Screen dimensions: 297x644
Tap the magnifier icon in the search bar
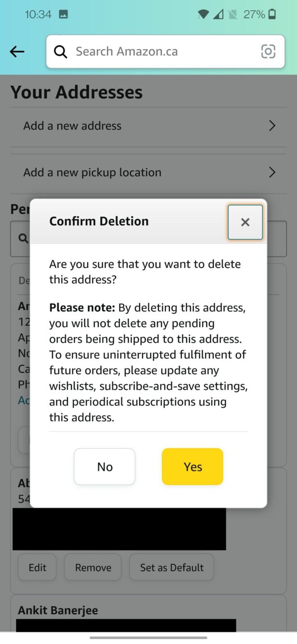coord(60,51)
